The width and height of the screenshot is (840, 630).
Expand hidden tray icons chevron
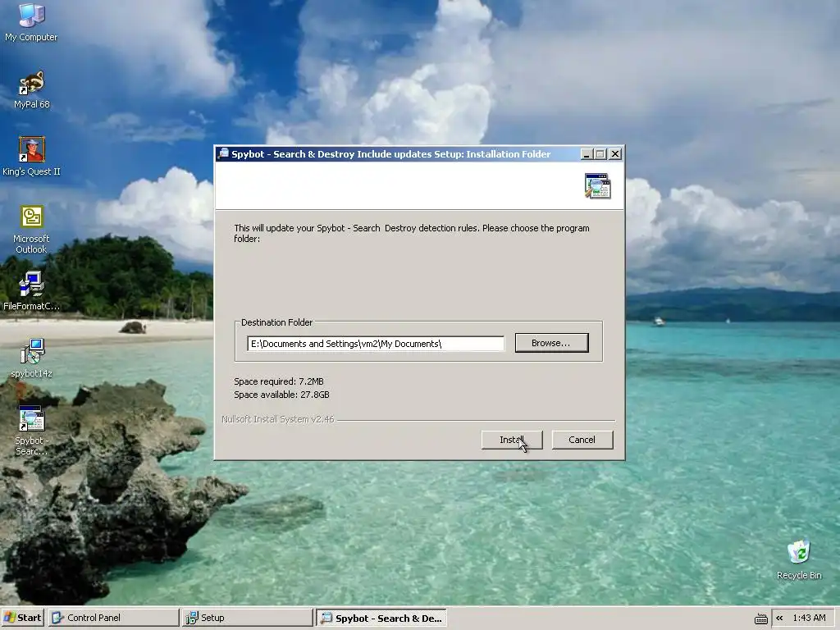(779, 618)
